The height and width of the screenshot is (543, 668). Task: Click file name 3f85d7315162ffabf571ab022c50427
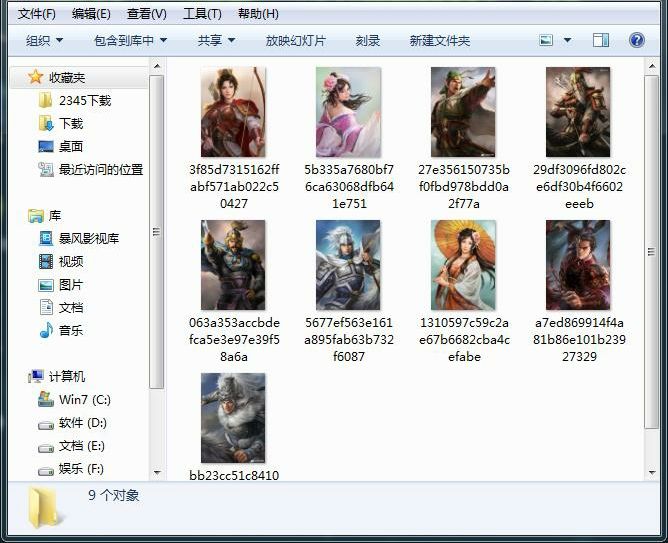(234, 187)
